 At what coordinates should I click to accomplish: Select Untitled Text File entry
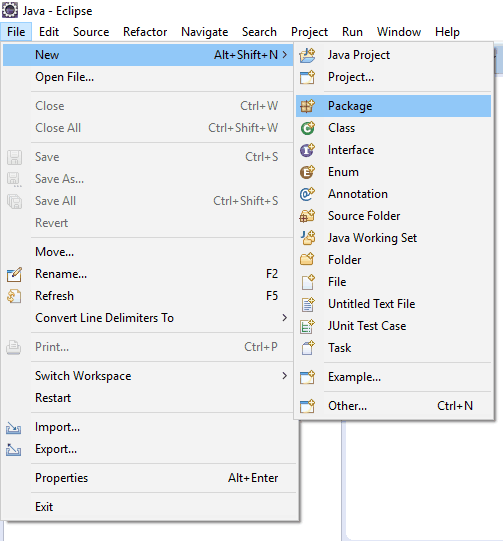point(393,304)
